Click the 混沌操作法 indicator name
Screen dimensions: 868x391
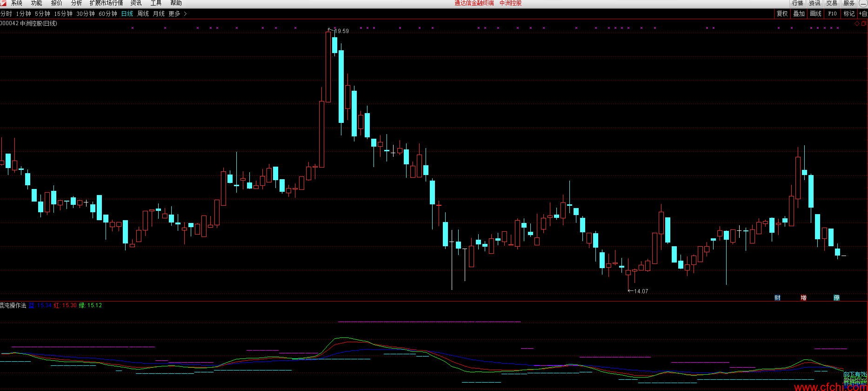13,305
